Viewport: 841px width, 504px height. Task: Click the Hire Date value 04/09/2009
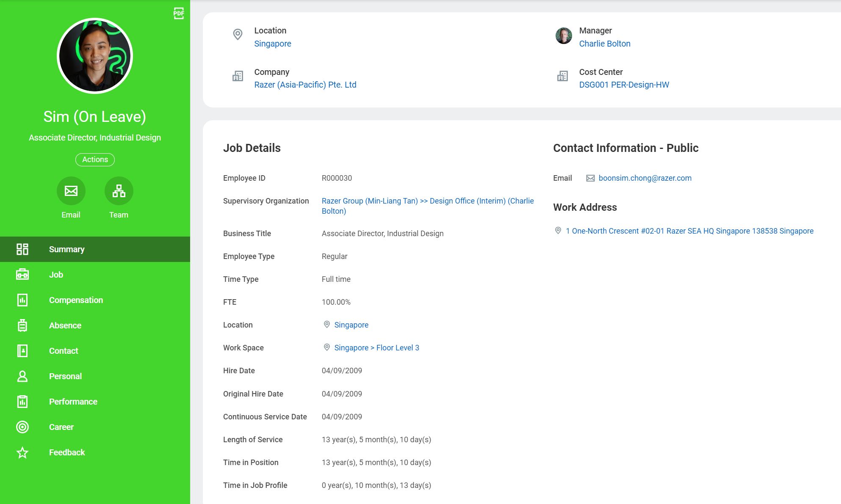click(342, 370)
